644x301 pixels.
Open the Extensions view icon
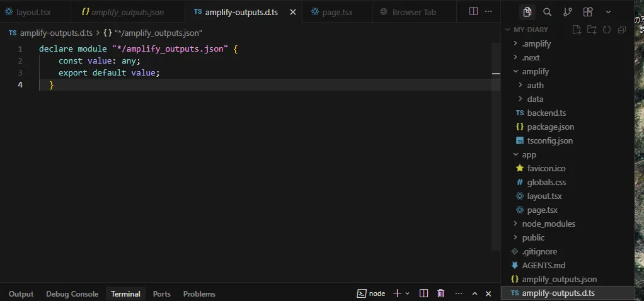(587, 12)
